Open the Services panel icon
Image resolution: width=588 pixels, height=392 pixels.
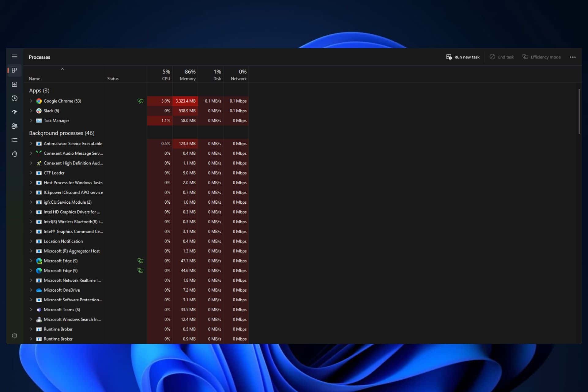point(14,154)
